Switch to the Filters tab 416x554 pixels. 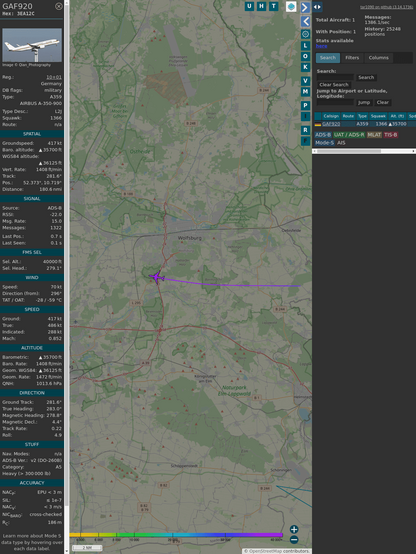pyautogui.click(x=352, y=58)
